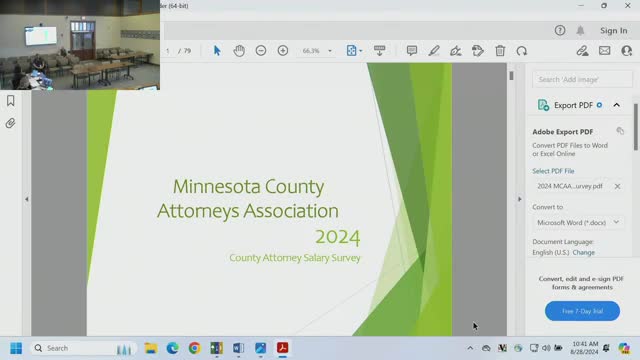Type in the Search 'Add Image' field

(582, 80)
